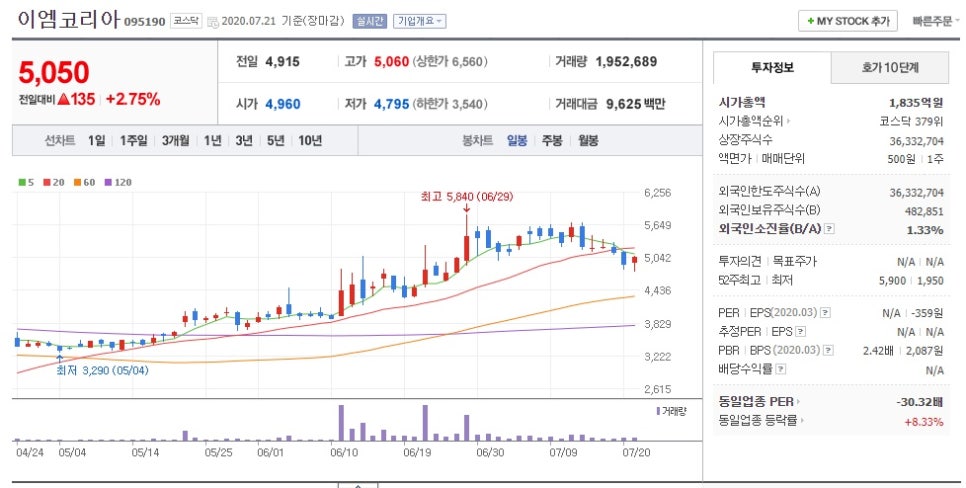Switch to the 호가10단계 tab
The width and height of the screenshot is (966, 488).
pyautogui.click(x=890, y=68)
